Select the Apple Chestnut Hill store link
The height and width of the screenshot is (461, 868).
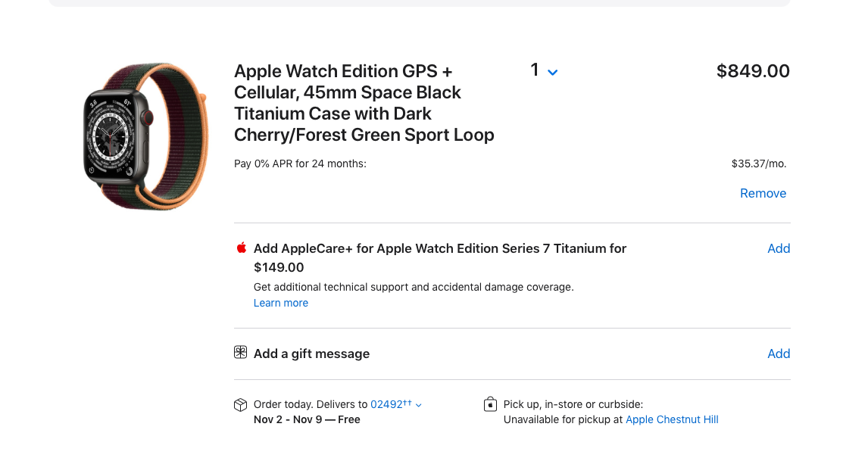coord(672,419)
